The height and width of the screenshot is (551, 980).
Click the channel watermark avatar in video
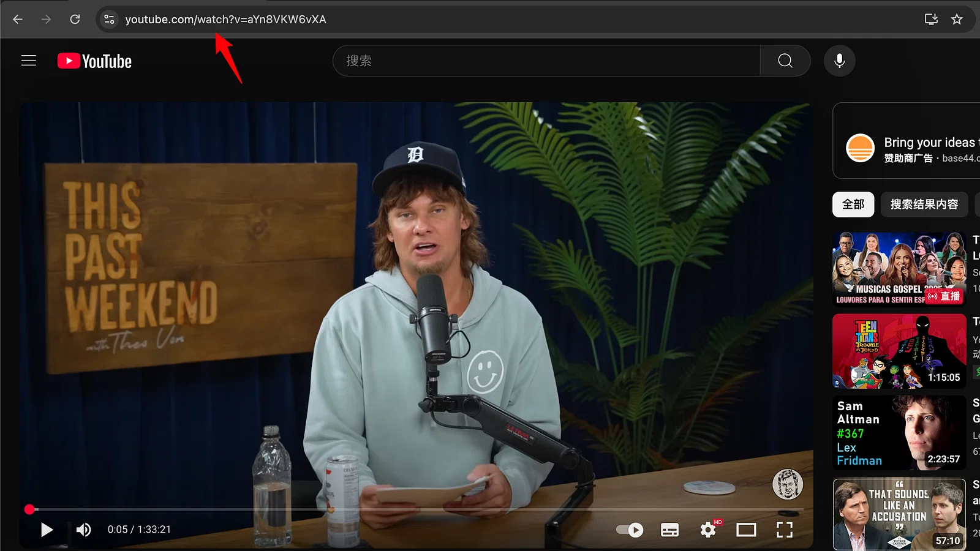(788, 484)
